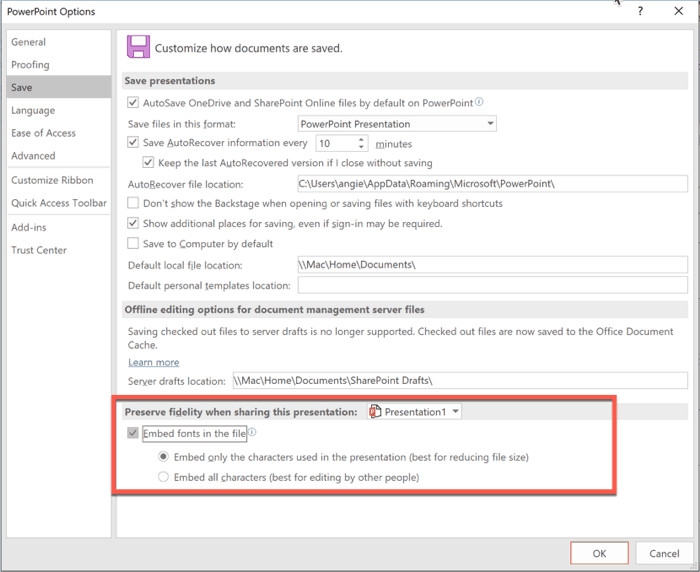Click the AutoRecover file location field

pos(492,184)
